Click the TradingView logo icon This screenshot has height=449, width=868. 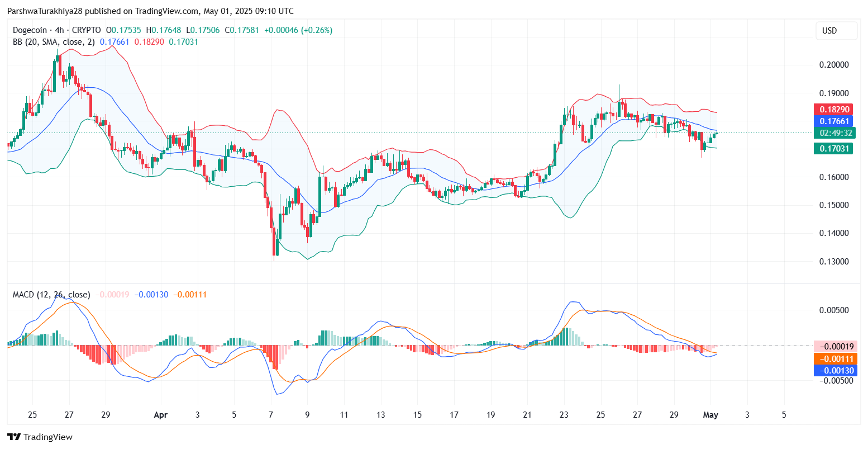[x=13, y=437]
